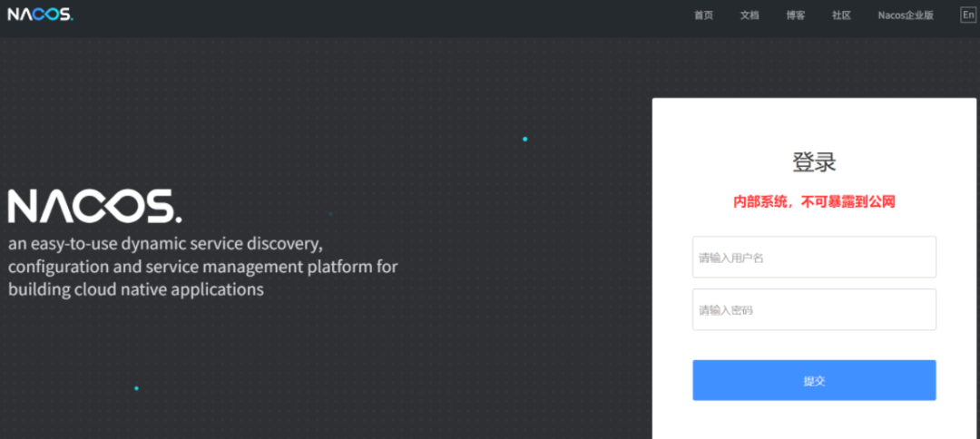Open the 首页 home page
Screen dimensions: 980x439
click(x=703, y=15)
